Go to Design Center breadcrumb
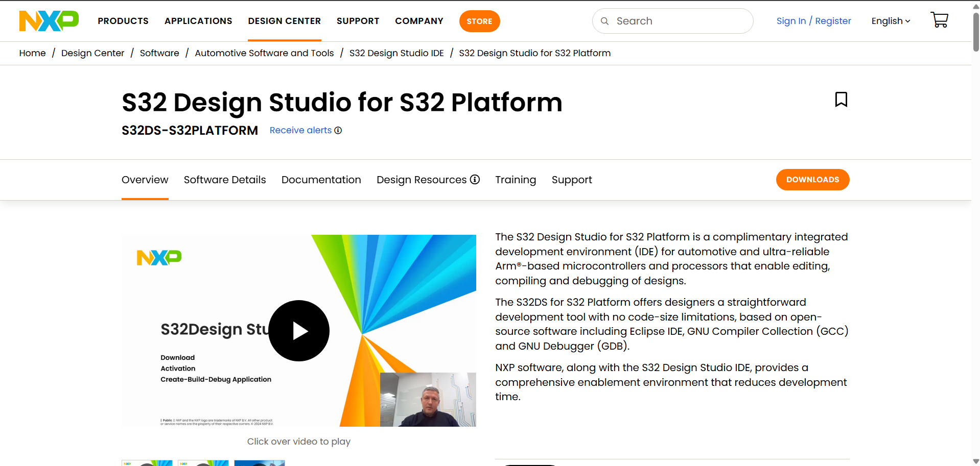This screenshot has width=980, height=466. click(92, 53)
